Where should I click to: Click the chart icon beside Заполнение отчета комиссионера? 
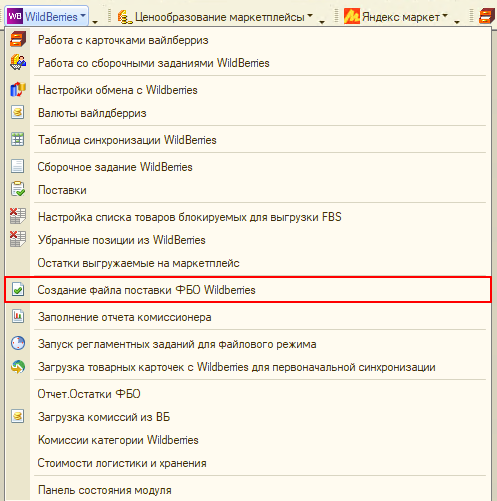tap(18, 316)
